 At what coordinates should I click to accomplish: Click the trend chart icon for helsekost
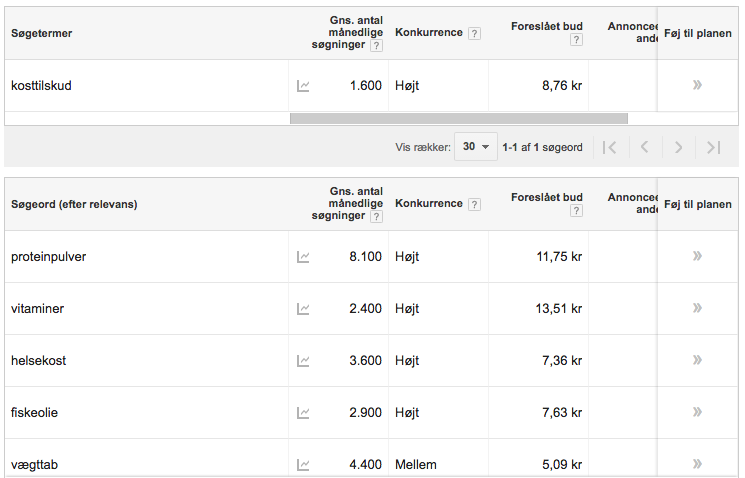[x=303, y=361]
